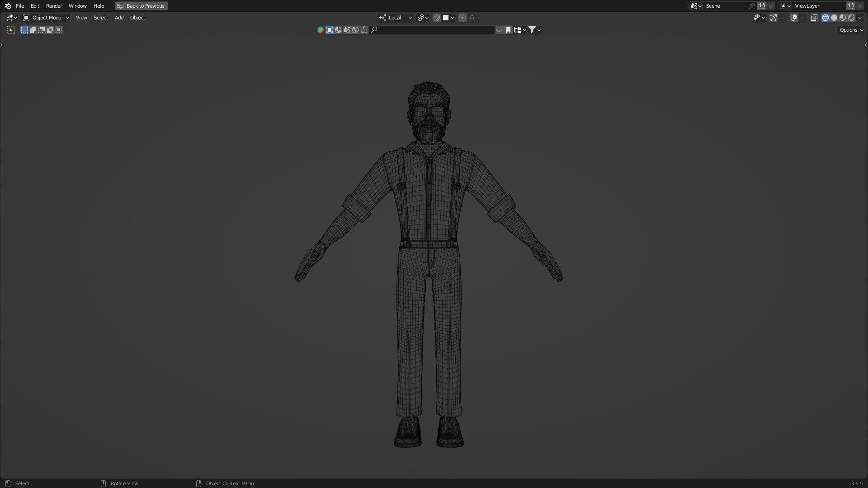Screen dimensions: 868x488
Task: Click the Back to Previous button
Action: click(142, 6)
